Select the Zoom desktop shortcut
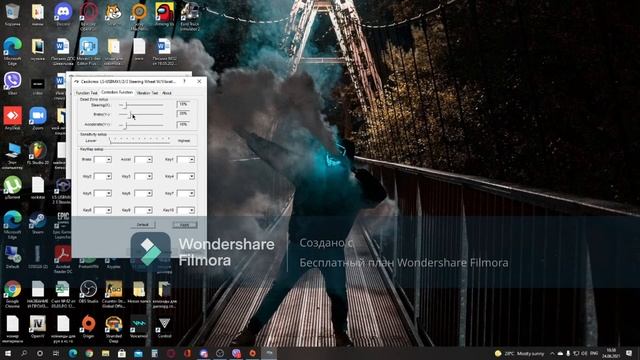The height and width of the screenshot is (360, 640). (38, 118)
